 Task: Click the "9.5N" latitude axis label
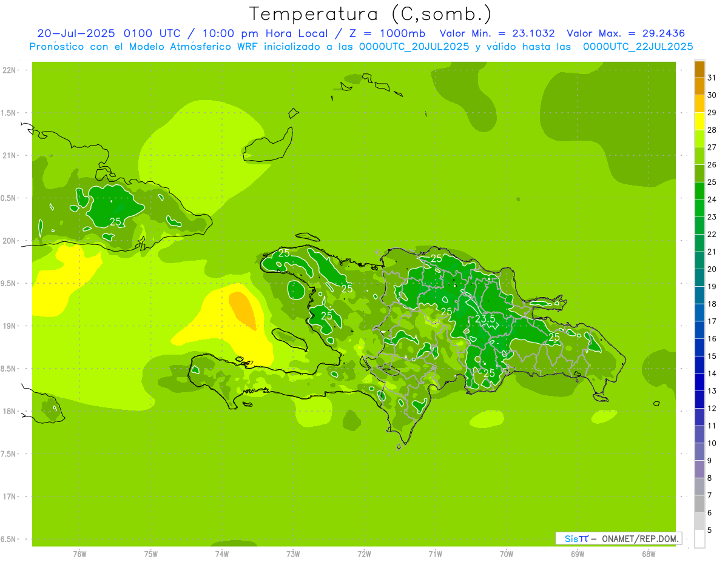click(x=8, y=284)
